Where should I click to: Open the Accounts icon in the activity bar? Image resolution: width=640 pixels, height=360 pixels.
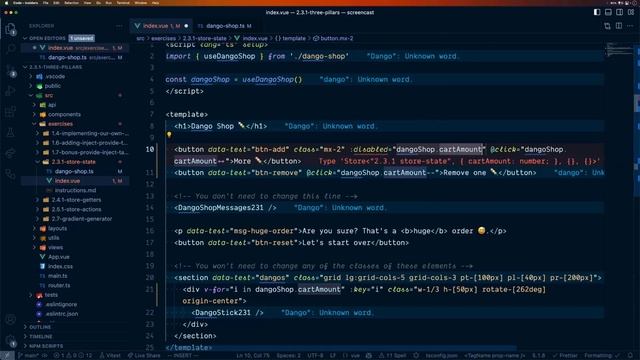10,320
